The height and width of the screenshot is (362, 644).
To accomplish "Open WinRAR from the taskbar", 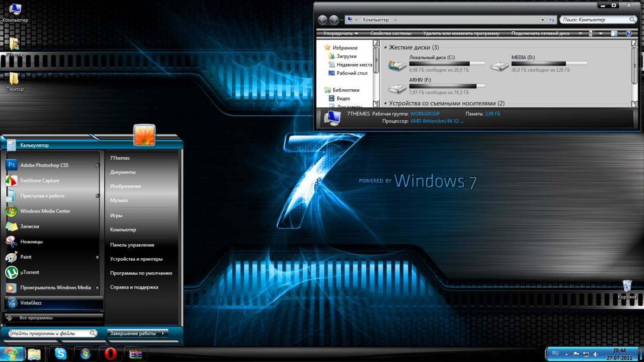I will [x=136, y=354].
